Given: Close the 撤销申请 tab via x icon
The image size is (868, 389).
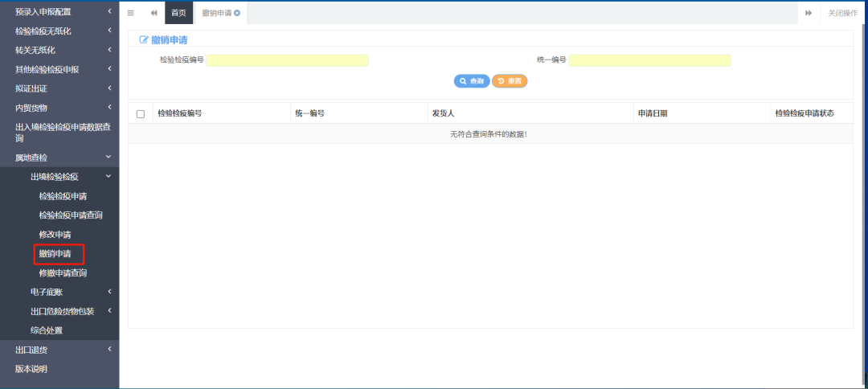Looking at the screenshot, I should click(x=237, y=13).
